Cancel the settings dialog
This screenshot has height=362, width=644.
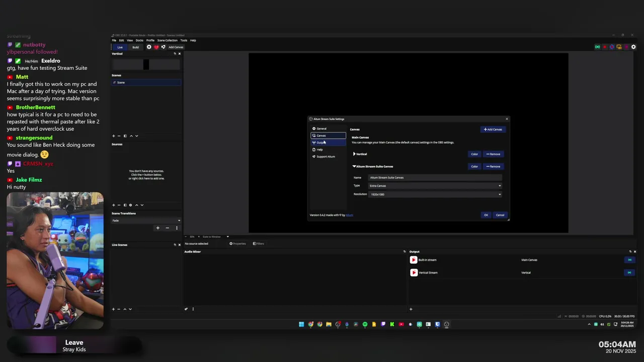coord(500,215)
